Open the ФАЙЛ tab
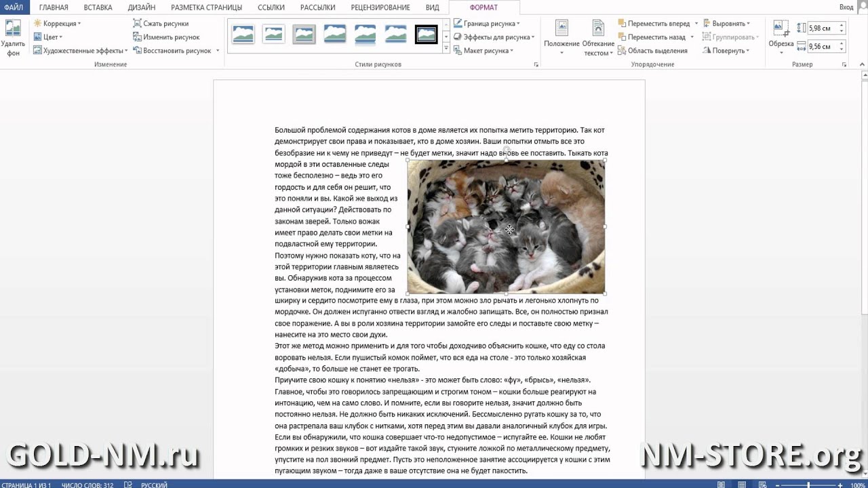This screenshot has width=868, height=488. (14, 7)
